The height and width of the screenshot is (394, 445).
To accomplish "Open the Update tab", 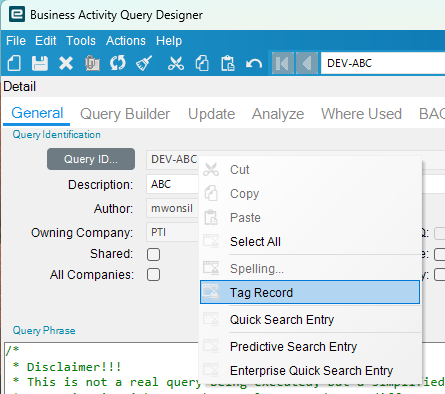I will pos(211,114).
